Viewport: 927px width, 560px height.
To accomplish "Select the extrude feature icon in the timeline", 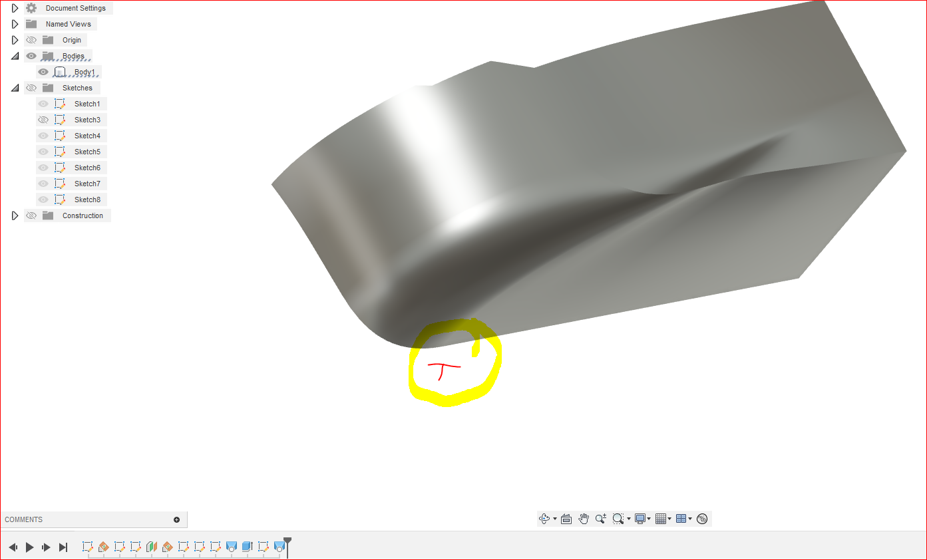I will coord(247,547).
